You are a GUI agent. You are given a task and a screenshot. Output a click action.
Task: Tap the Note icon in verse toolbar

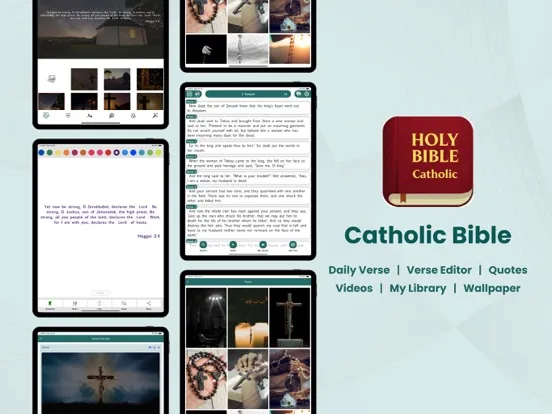tap(75, 303)
